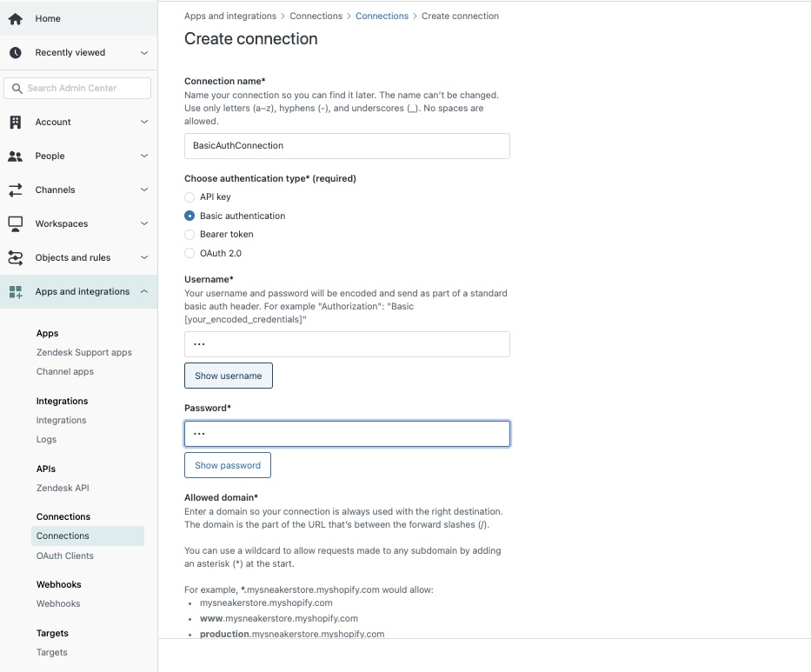Image resolution: width=811 pixels, height=672 pixels.
Task: Click the Show password button
Action: tap(228, 465)
